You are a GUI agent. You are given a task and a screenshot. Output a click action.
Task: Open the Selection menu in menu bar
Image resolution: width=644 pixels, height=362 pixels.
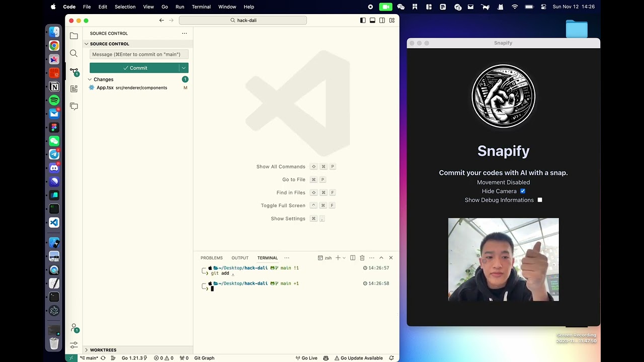[x=125, y=7]
